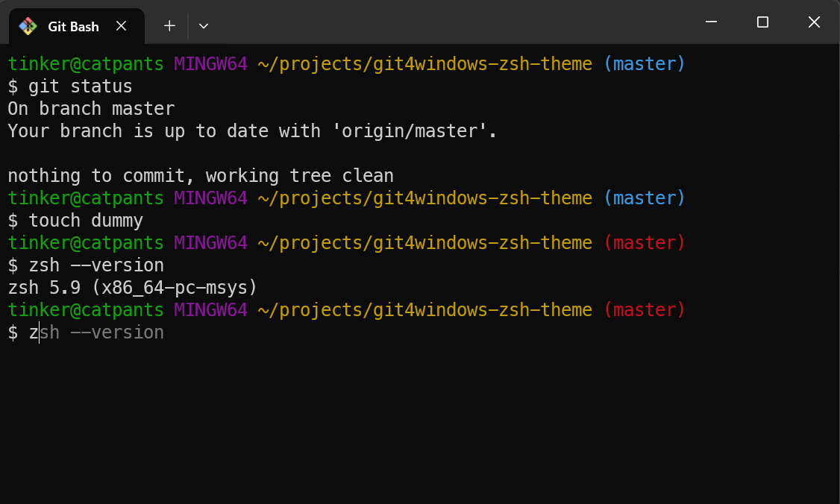Expand the new tab profile dropdown chevron

pos(204,25)
